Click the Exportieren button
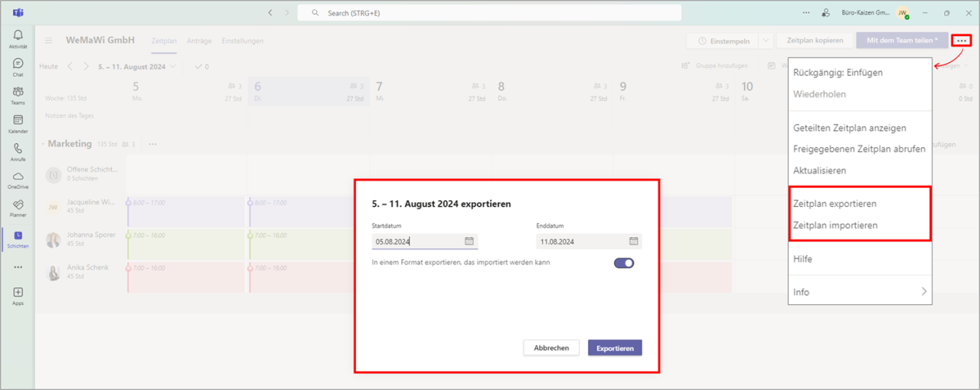This screenshot has width=980, height=390. (615, 348)
